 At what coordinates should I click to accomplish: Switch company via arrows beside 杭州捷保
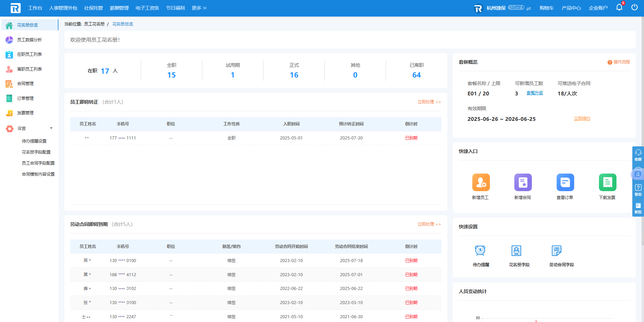tap(528, 8)
